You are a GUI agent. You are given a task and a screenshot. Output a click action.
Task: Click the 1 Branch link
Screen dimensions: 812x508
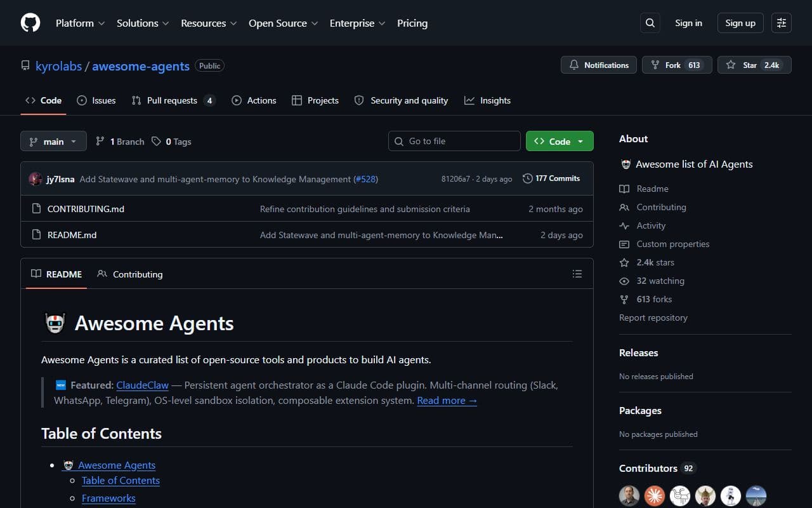coord(120,142)
